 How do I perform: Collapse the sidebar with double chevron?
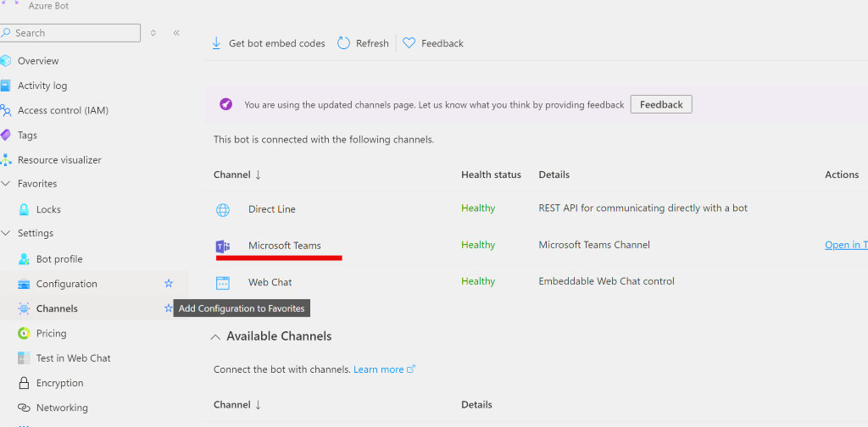pyautogui.click(x=176, y=33)
